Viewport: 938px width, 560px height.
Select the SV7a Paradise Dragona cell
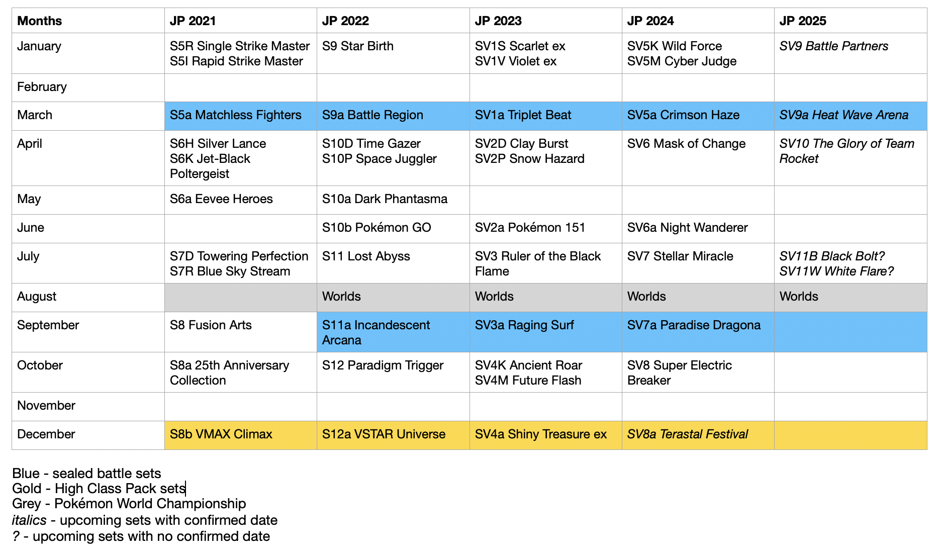coord(697,332)
